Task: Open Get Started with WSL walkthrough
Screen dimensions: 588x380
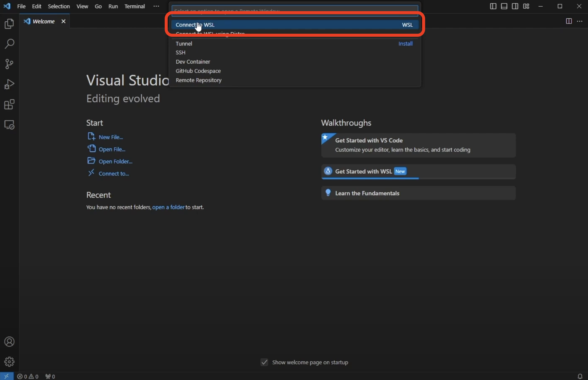Action: click(x=418, y=172)
